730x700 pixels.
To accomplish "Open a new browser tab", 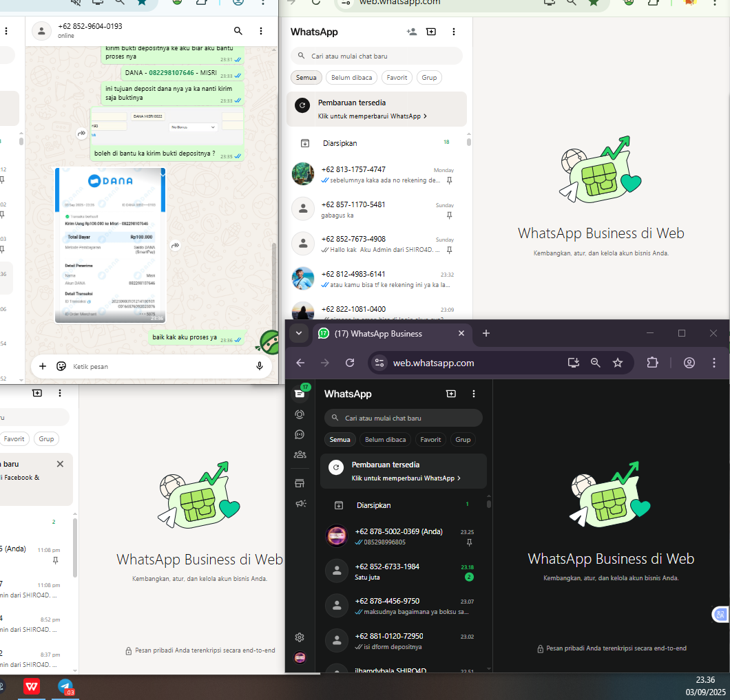I will pos(486,333).
